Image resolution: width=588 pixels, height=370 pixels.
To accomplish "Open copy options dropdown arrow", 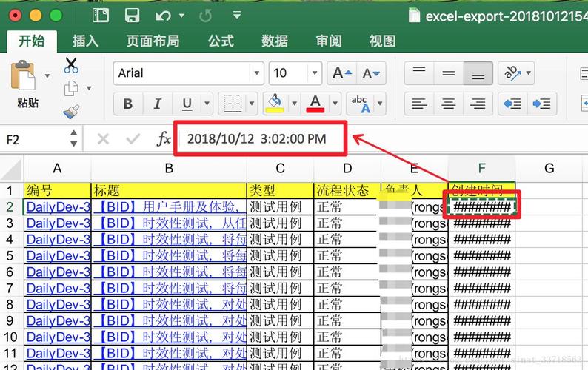I will click(x=89, y=89).
